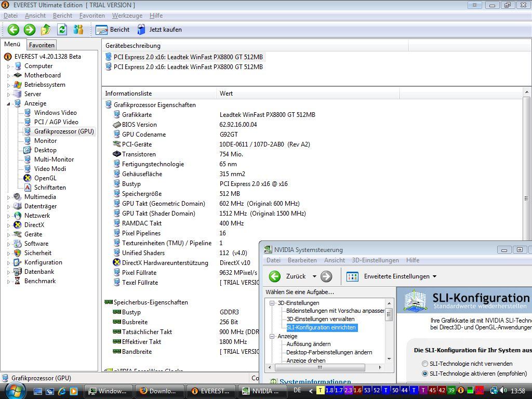Screen dimensions: 532x399
Task: Click the Datenbank icon in the tree
Action: 17,271
